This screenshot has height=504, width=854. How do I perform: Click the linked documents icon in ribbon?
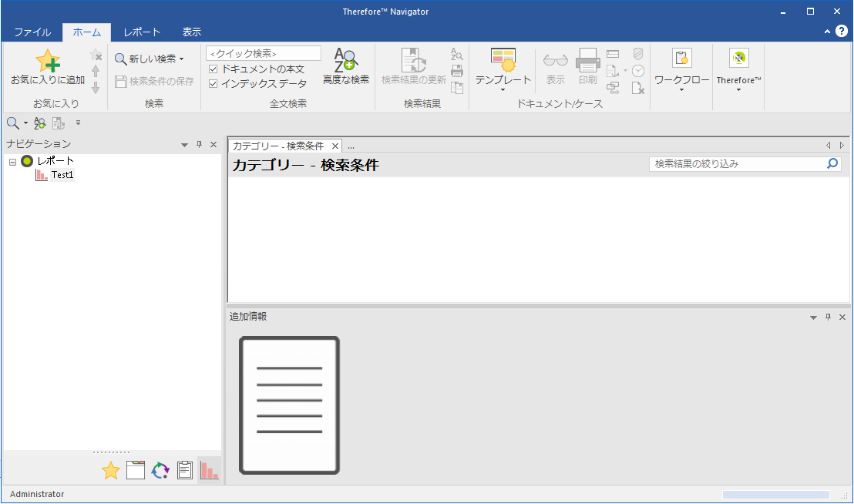pyautogui.click(x=613, y=88)
